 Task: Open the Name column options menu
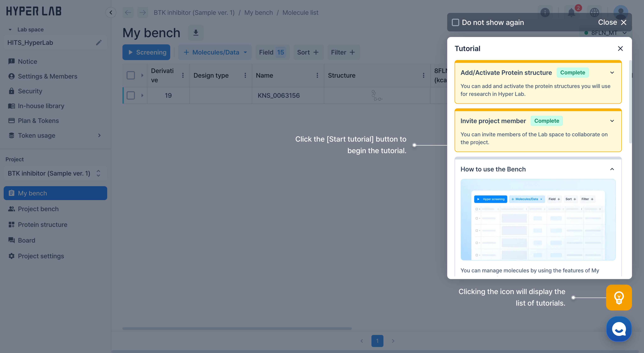317,75
